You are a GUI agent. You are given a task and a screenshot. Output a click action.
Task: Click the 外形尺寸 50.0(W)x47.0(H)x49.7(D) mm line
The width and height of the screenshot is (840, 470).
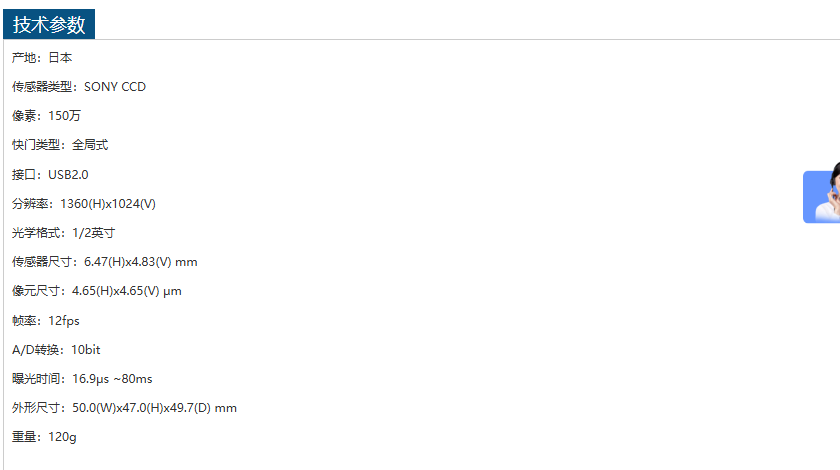(x=124, y=408)
